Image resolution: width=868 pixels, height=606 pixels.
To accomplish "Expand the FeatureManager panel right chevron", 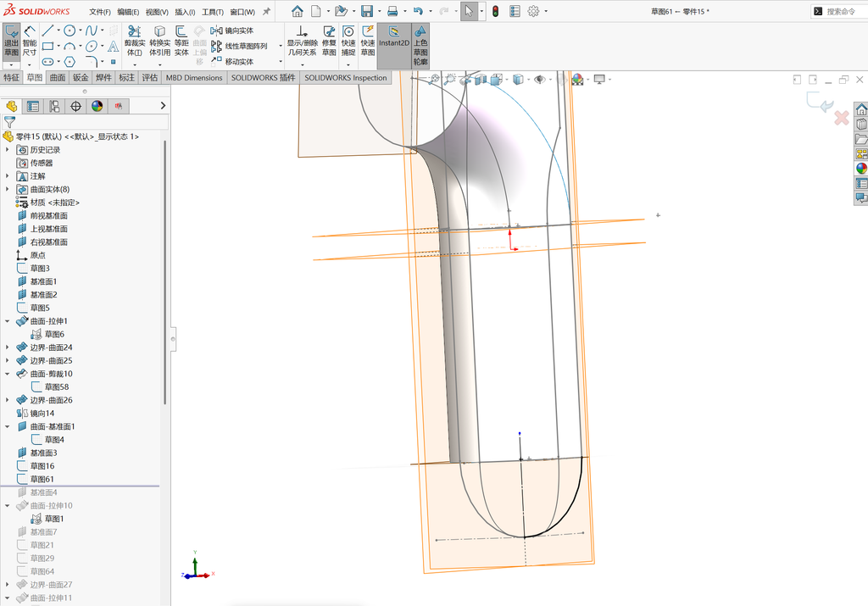I will pyautogui.click(x=163, y=105).
